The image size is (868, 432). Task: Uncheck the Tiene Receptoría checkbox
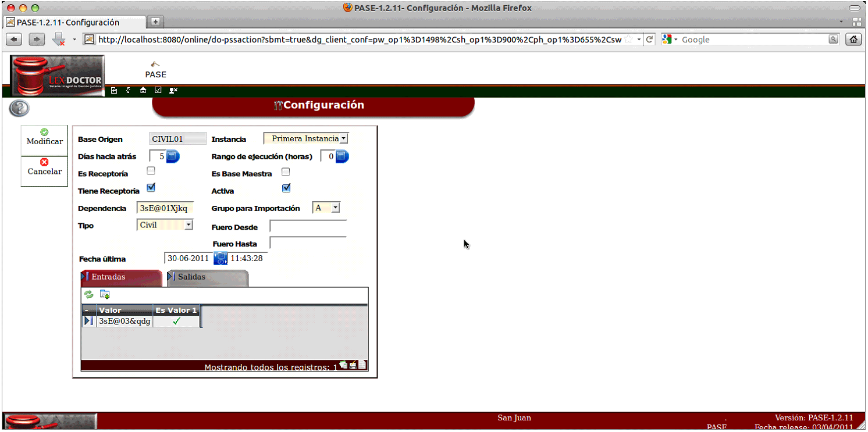click(151, 188)
